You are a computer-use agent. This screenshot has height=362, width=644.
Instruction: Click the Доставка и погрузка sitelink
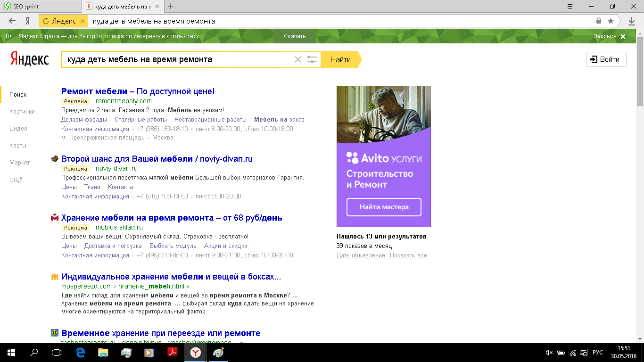(113, 246)
